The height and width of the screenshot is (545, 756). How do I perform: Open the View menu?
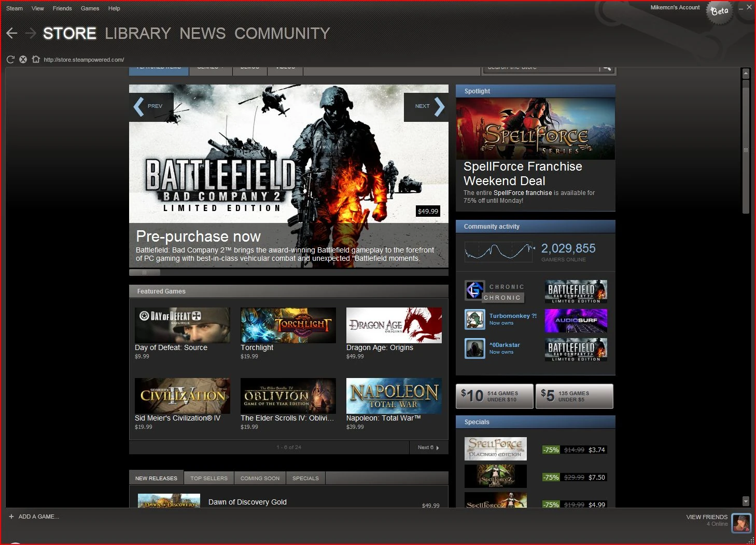coord(38,8)
